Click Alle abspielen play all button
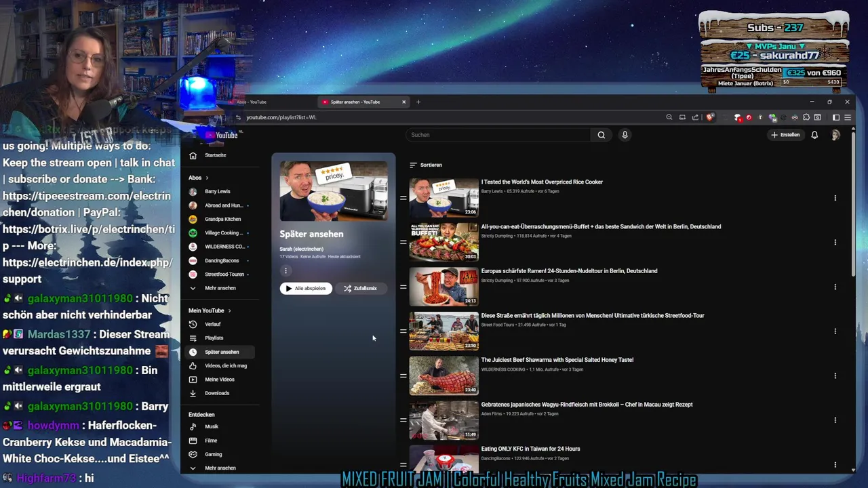 point(306,288)
